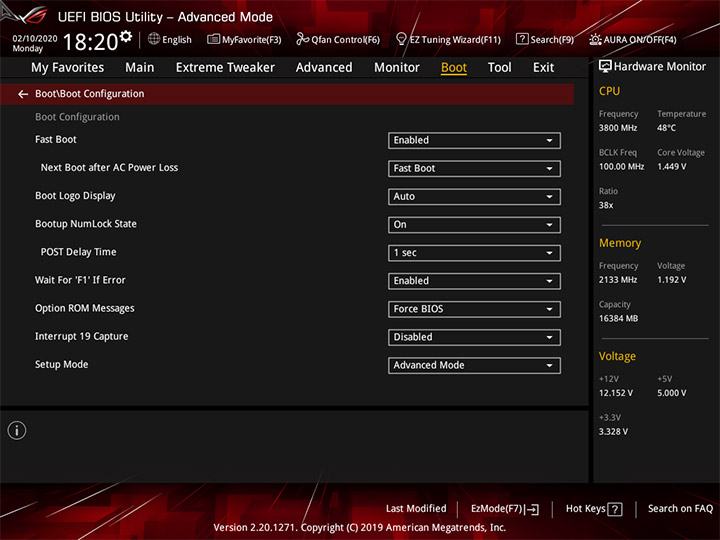Click the BCLK Freq 100.00 MHz value
720x540 pixels.
621,167
